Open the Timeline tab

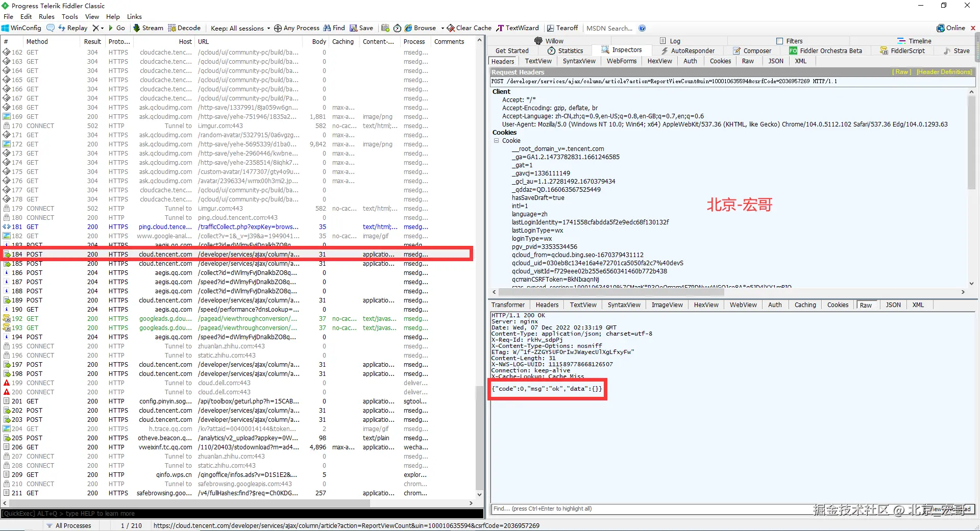(915, 41)
